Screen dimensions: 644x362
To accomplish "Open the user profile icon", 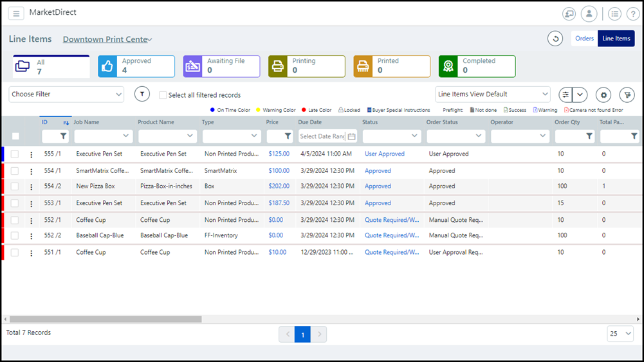I will click(x=589, y=14).
